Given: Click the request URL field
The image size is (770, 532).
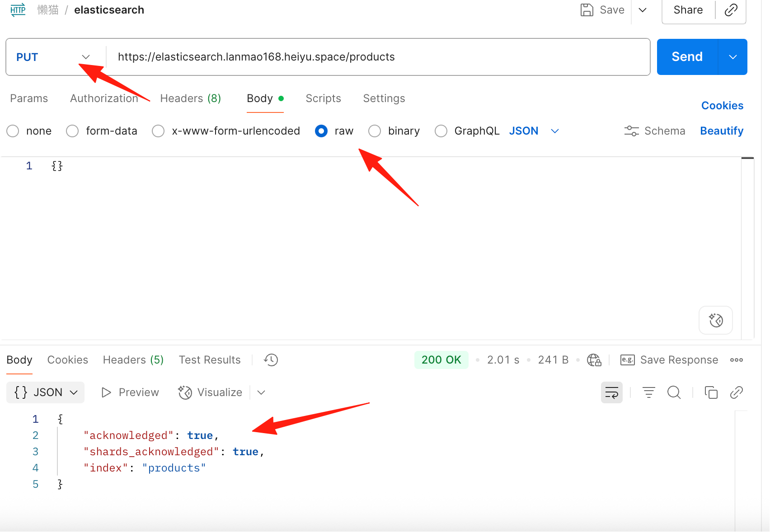Looking at the screenshot, I should (378, 57).
